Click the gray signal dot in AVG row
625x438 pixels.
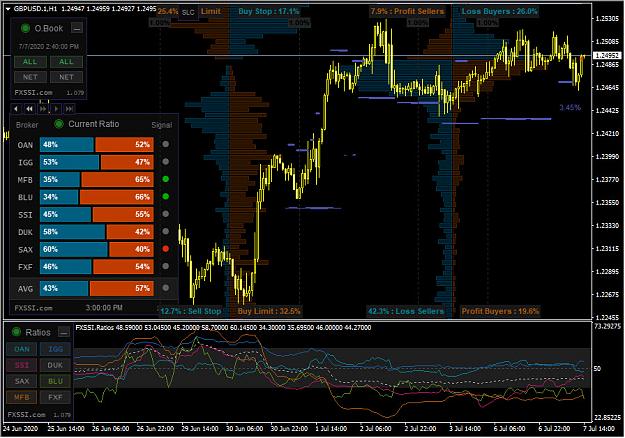(x=165, y=288)
